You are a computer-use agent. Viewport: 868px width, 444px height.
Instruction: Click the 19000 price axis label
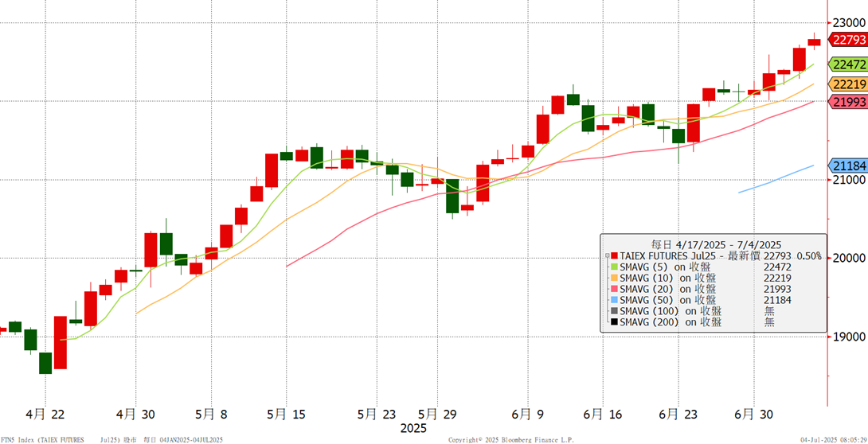point(847,337)
